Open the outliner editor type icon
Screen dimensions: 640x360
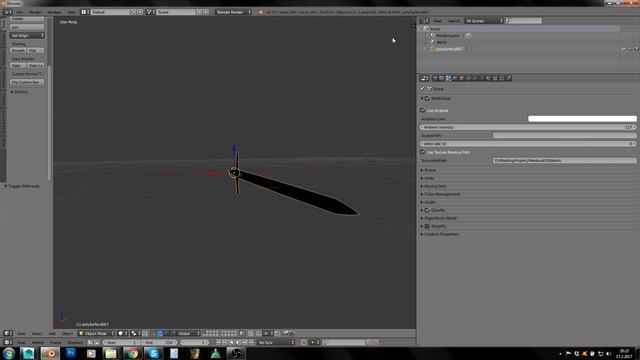[424, 21]
